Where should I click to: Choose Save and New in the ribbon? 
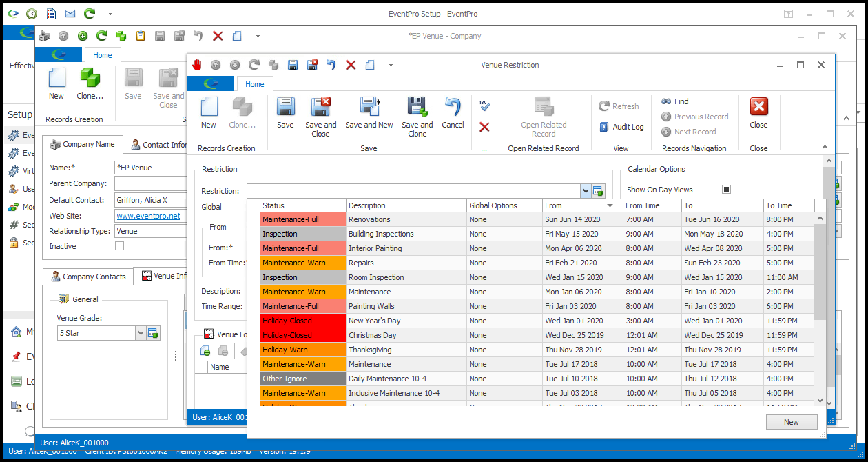[369, 113]
